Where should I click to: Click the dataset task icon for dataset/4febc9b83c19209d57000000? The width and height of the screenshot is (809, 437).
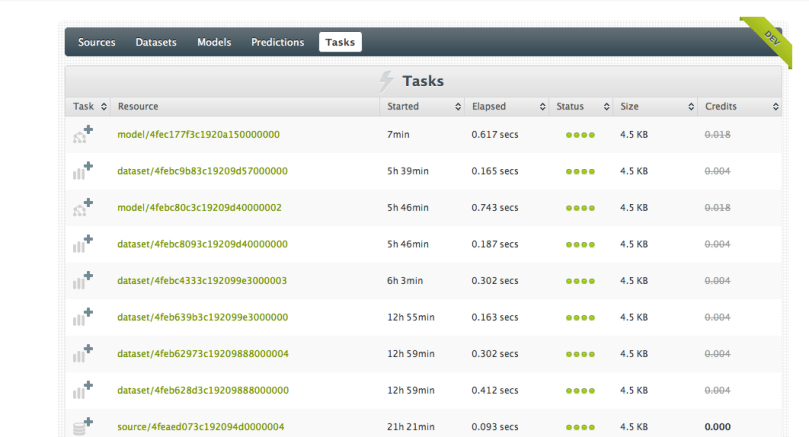(x=82, y=171)
